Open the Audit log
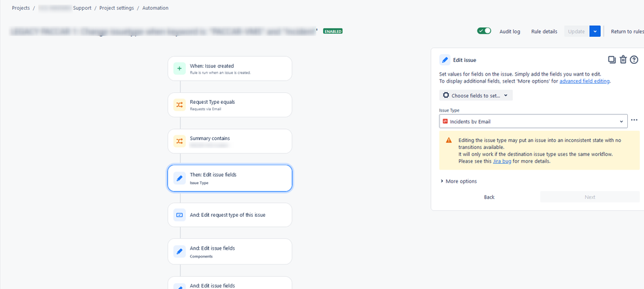 coord(510,32)
